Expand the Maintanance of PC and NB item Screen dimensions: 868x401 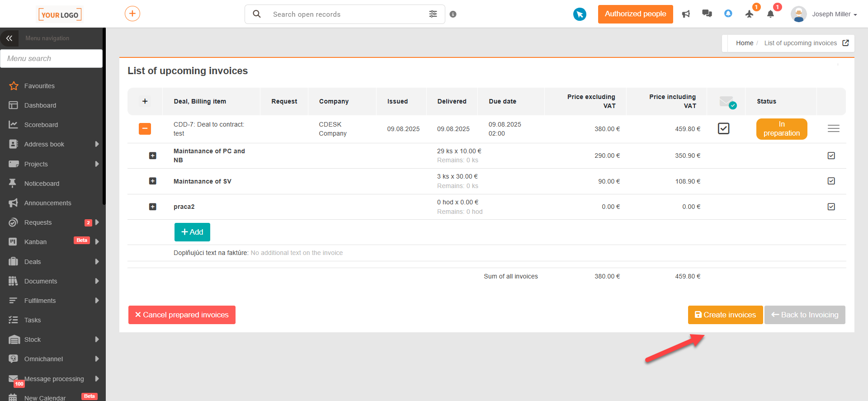tap(153, 156)
